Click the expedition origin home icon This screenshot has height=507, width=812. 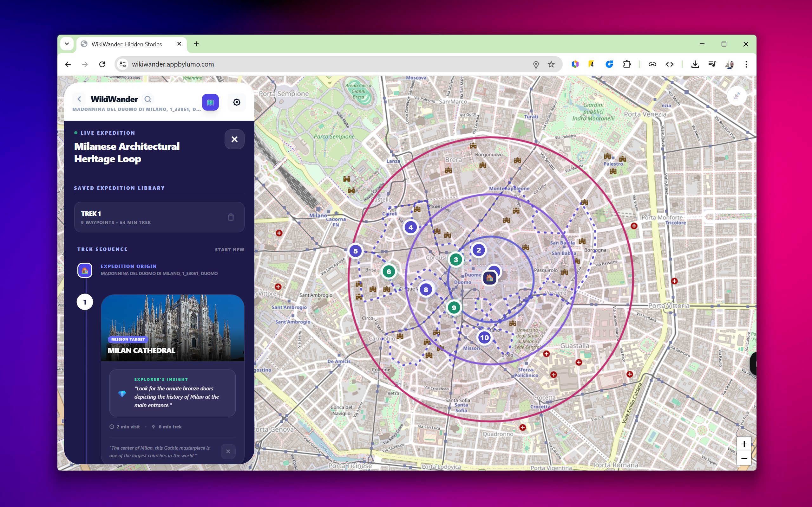[85, 270]
